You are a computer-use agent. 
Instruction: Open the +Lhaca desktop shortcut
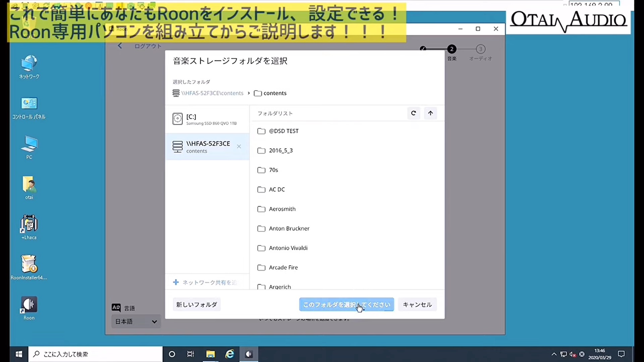click(29, 227)
